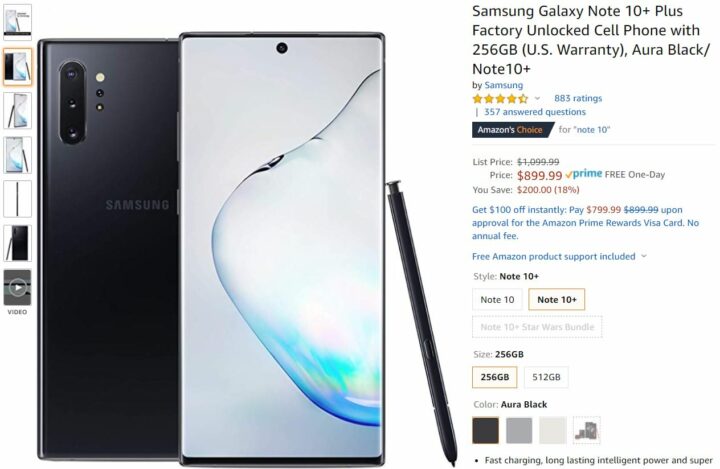Screen dimensions: 720x469
Task: Click the Amazon's Choice badge
Action: click(511, 130)
